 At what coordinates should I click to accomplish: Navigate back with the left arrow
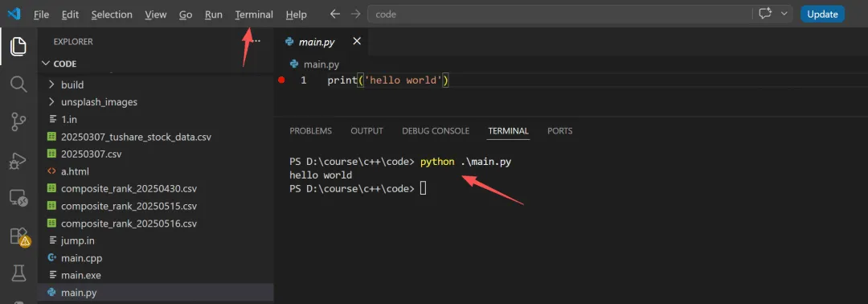[x=335, y=14]
